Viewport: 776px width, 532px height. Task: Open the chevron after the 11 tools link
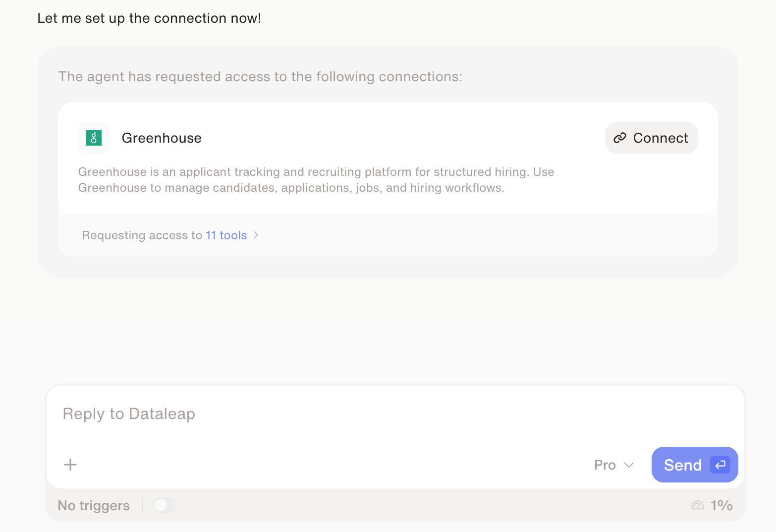(x=256, y=235)
